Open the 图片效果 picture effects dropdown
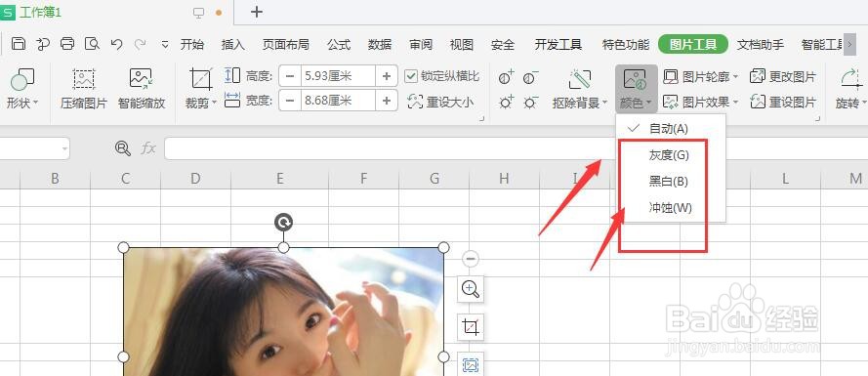 (701, 102)
